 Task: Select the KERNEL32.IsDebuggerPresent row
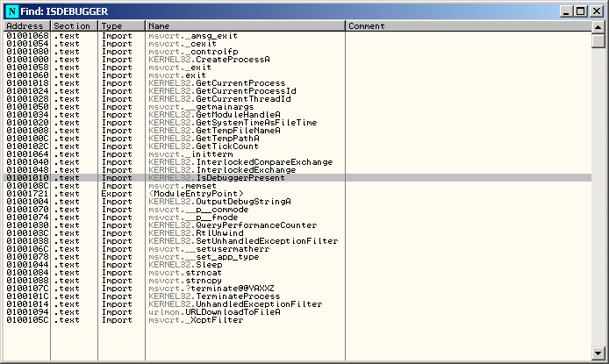point(228,178)
